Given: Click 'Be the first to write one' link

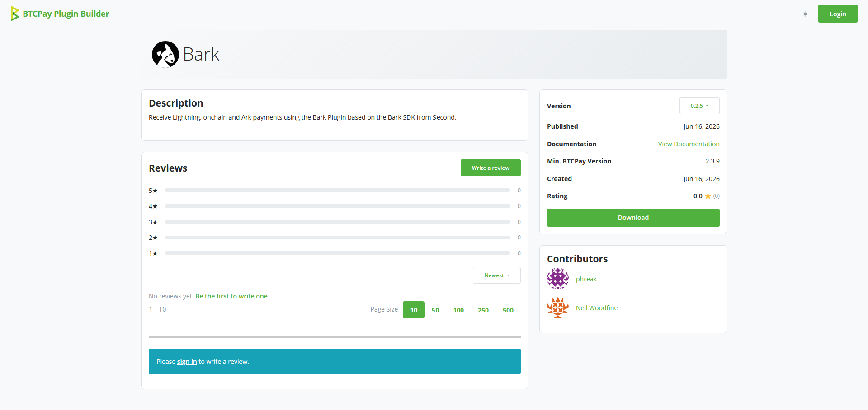Looking at the screenshot, I should pyautogui.click(x=231, y=296).
